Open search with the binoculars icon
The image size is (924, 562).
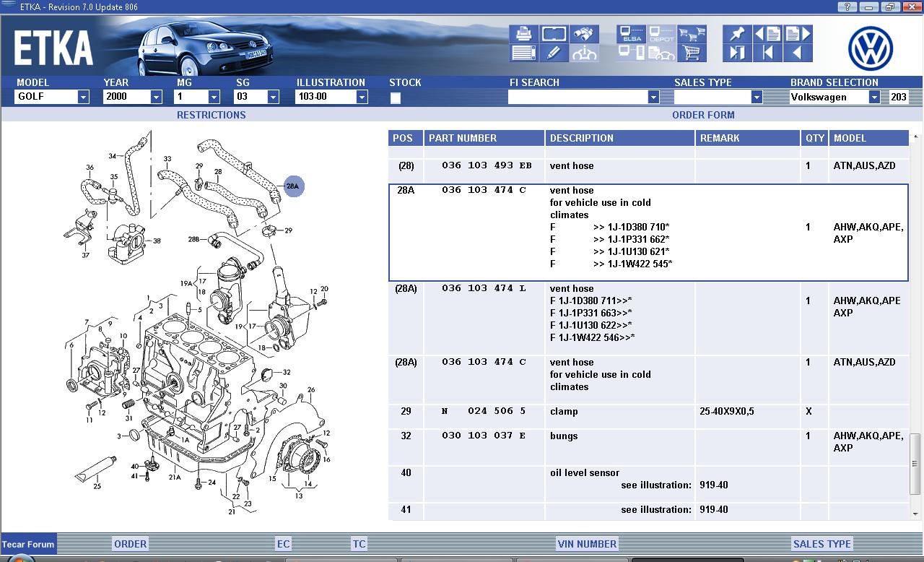coord(583,34)
